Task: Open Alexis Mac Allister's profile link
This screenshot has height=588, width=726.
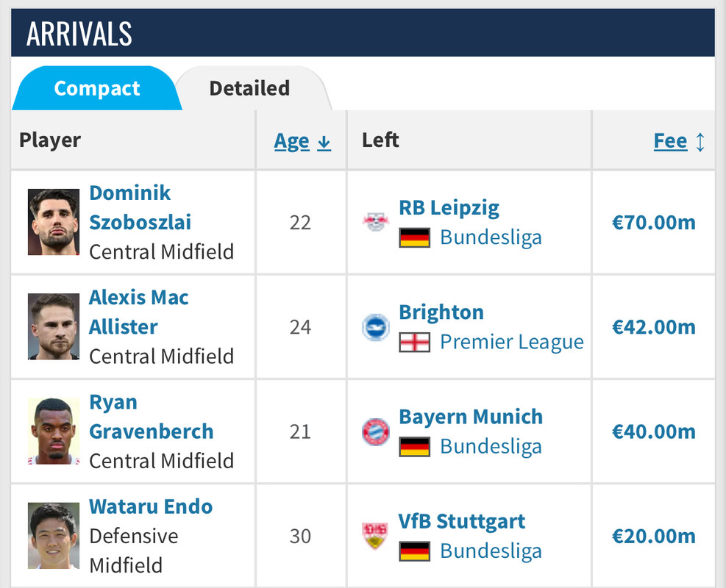Action: [138, 312]
